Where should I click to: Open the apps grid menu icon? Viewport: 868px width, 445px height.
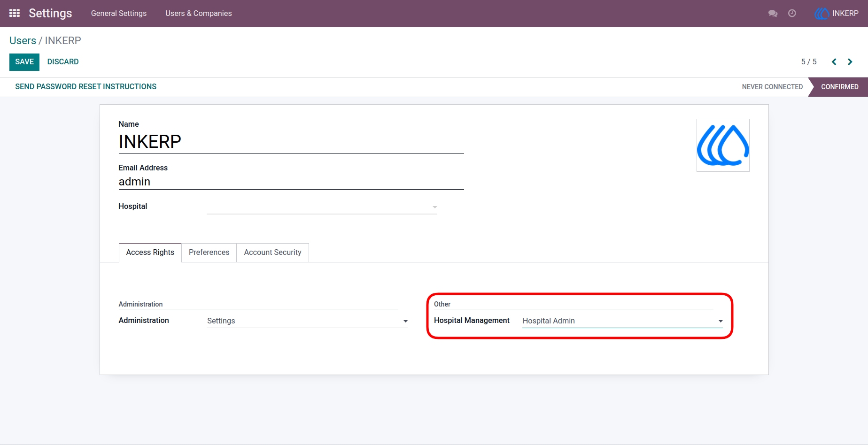(15, 13)
